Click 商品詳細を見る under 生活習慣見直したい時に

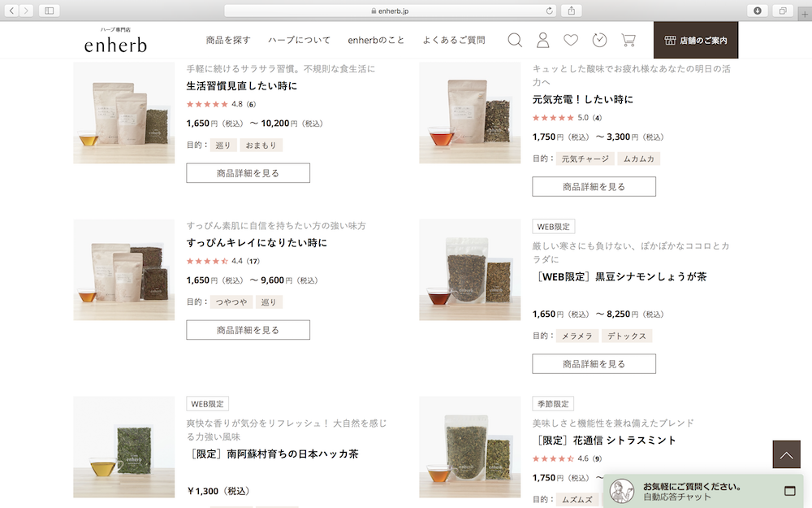[x=248, y=173]
